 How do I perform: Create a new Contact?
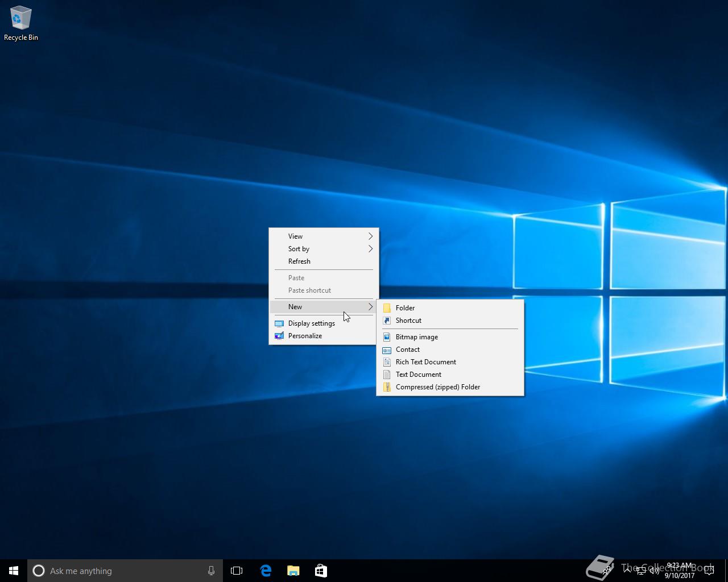click(x=450, y=350)
